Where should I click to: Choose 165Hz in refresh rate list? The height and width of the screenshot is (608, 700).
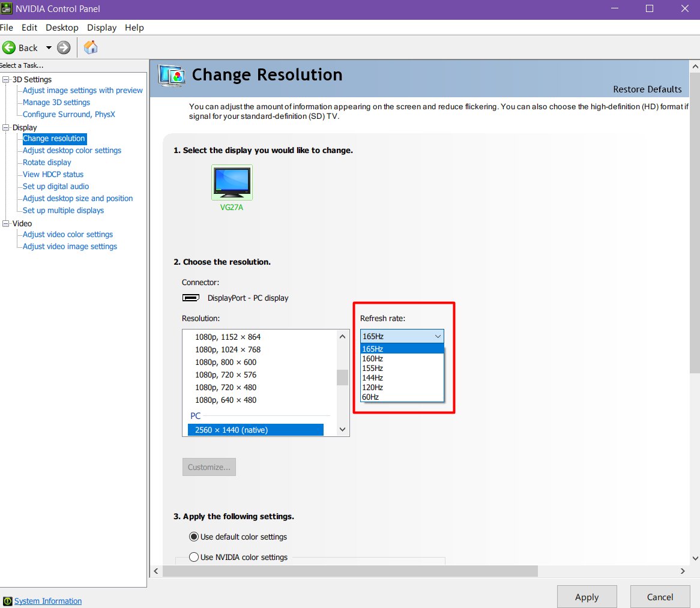pyautogui.click(x=402, y=349)
